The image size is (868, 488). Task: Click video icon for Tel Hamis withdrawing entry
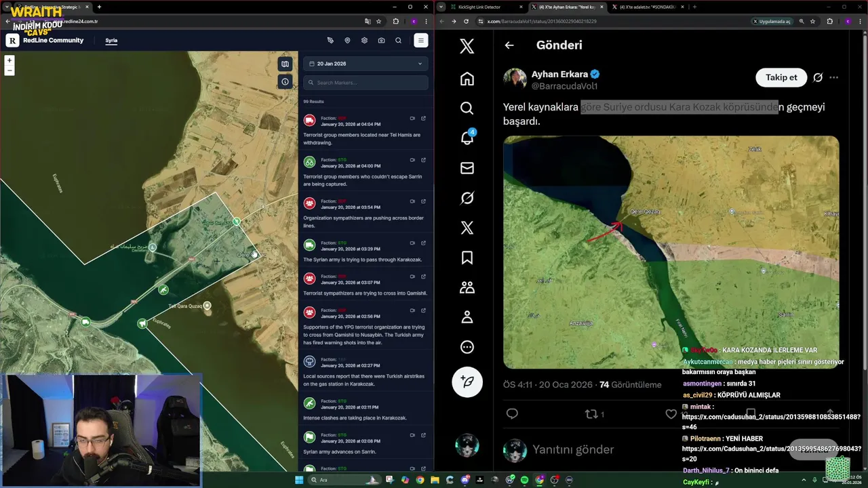(x=412, y=118)
